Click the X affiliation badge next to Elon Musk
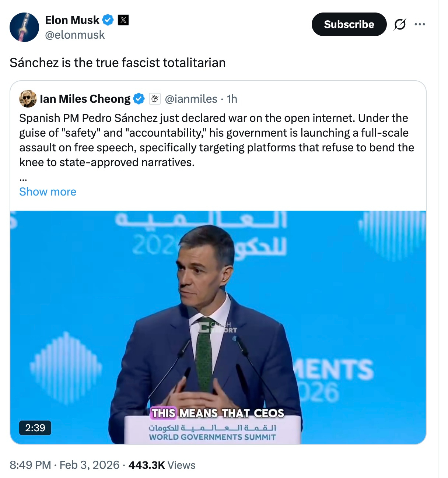 (x=123, y=20)
